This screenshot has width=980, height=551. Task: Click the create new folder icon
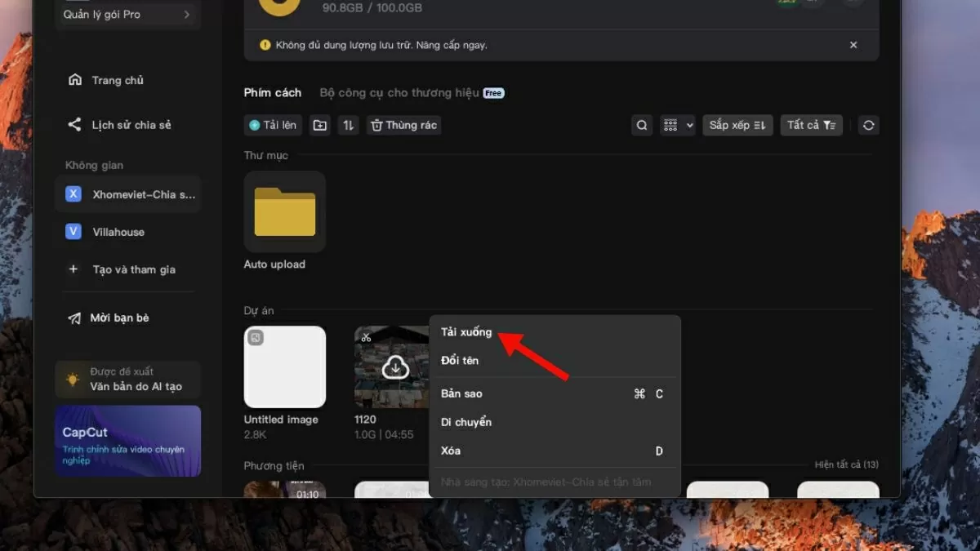click(319, 125)
